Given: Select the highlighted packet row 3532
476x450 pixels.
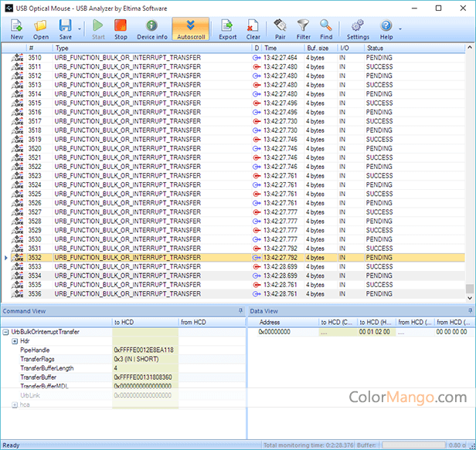Looking at the screenshot, I should click(x=238, y=258).
